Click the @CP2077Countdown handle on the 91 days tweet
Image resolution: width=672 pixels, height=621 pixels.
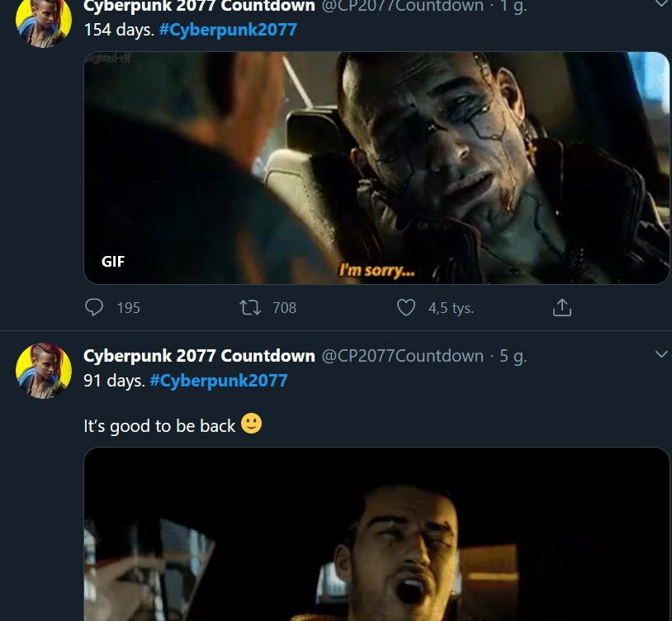pos(401,356)
